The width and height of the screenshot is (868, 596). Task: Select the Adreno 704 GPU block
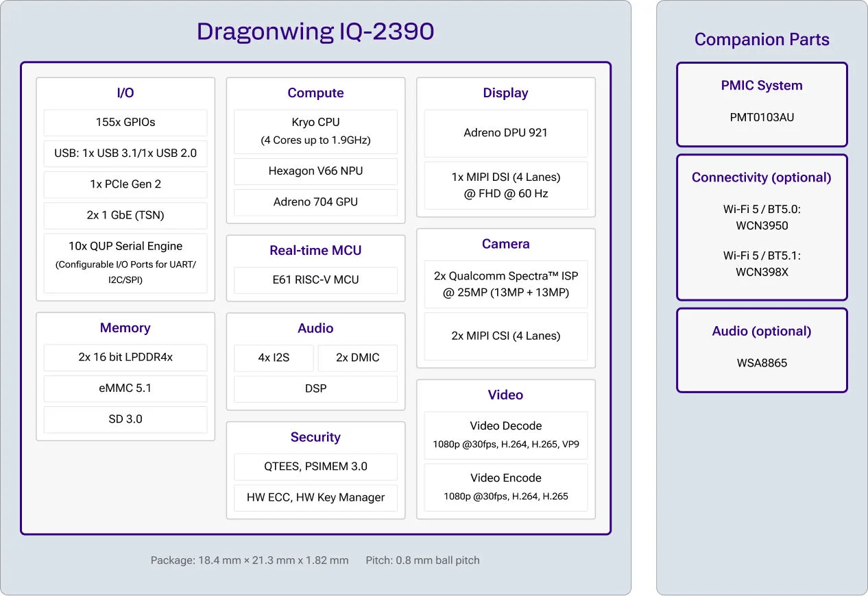pos(315,202)
